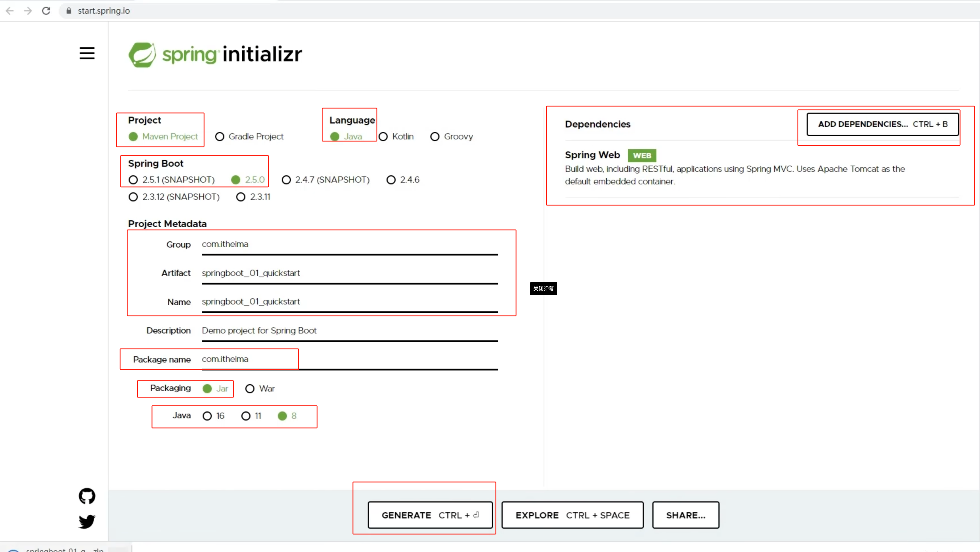This screenshot has width=980, height=552.
Task: Click the Name input field
Action: pyautogui.click(x=350, y=303)
